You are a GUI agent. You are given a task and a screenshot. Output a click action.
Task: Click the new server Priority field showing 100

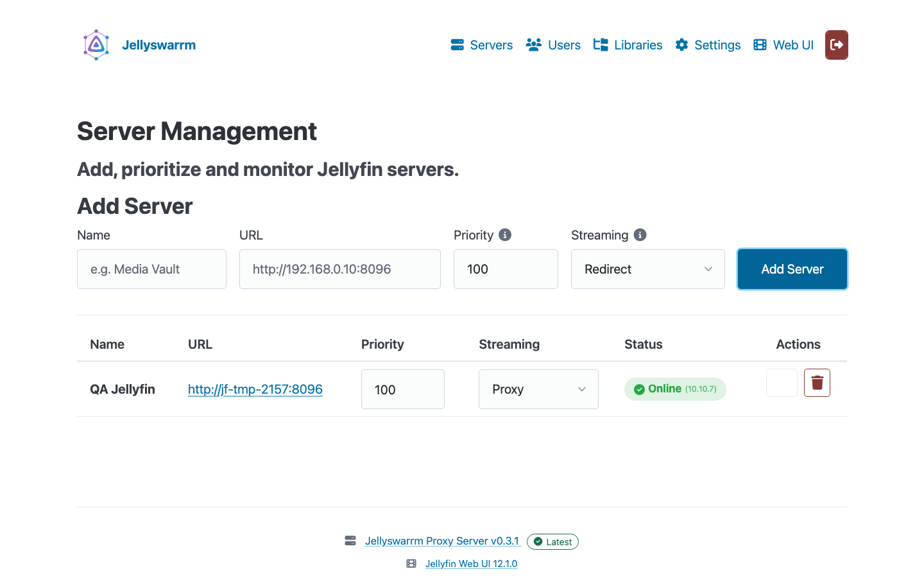tap(506, 269)
